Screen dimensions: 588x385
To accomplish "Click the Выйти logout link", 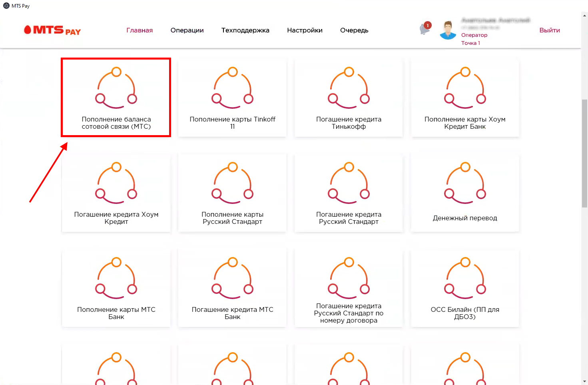I will pos(550,30).
